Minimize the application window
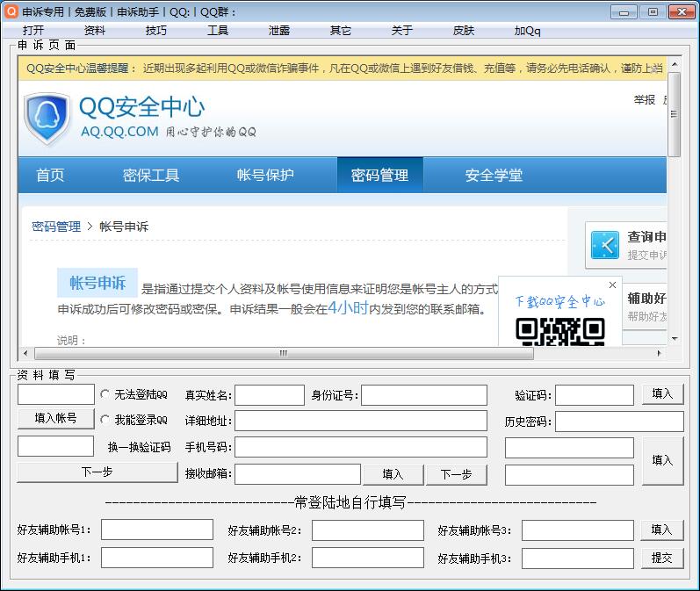Image resolution: width=700 pixels, height=591 pixels. 624,12
